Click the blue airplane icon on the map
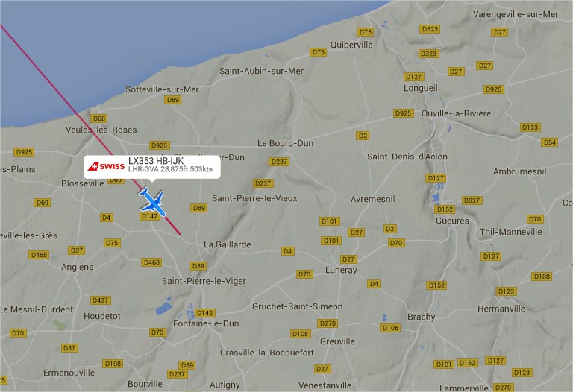 [x=152, y=202]
